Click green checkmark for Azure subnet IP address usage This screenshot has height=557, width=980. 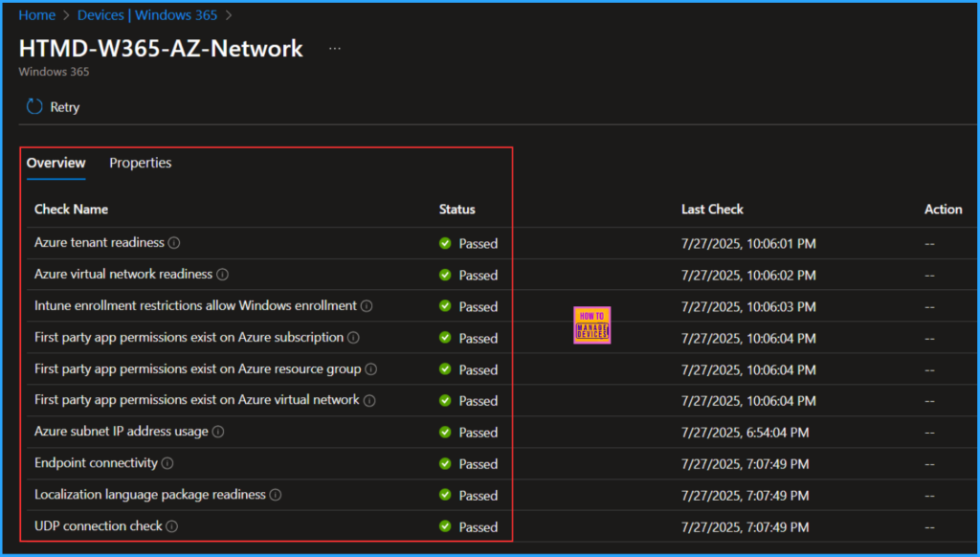pos(445,432)
